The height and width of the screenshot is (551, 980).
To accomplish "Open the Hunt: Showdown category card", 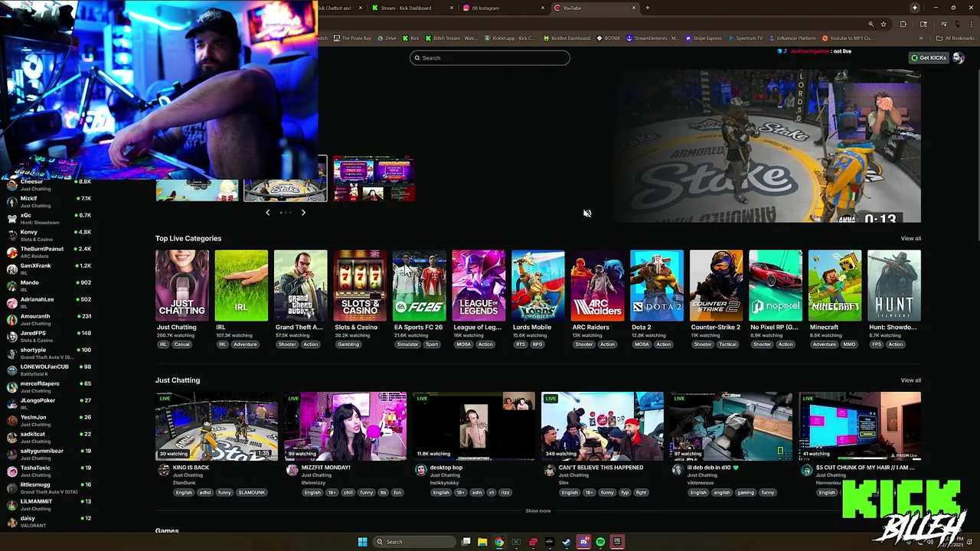I will [x=894, y=285].
